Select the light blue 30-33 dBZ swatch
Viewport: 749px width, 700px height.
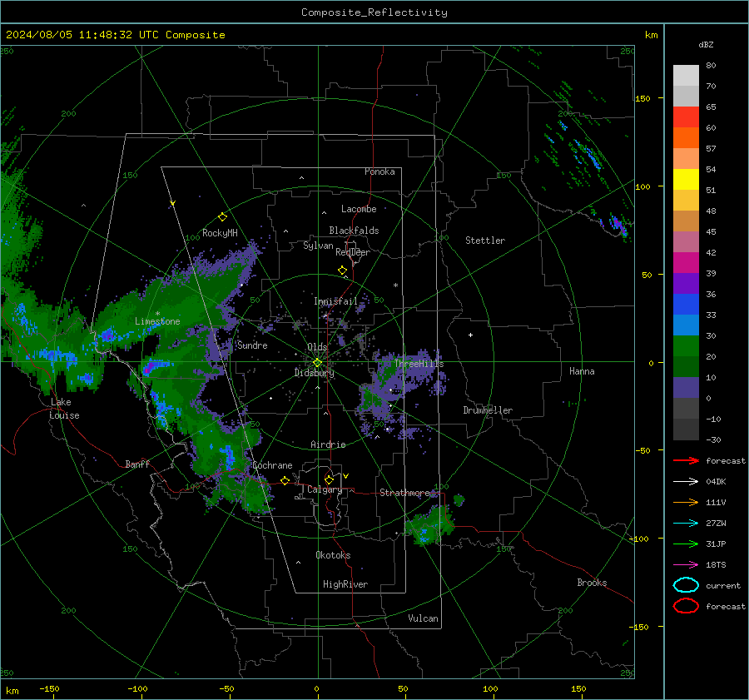pyautogui.click(x=686, y=325)
